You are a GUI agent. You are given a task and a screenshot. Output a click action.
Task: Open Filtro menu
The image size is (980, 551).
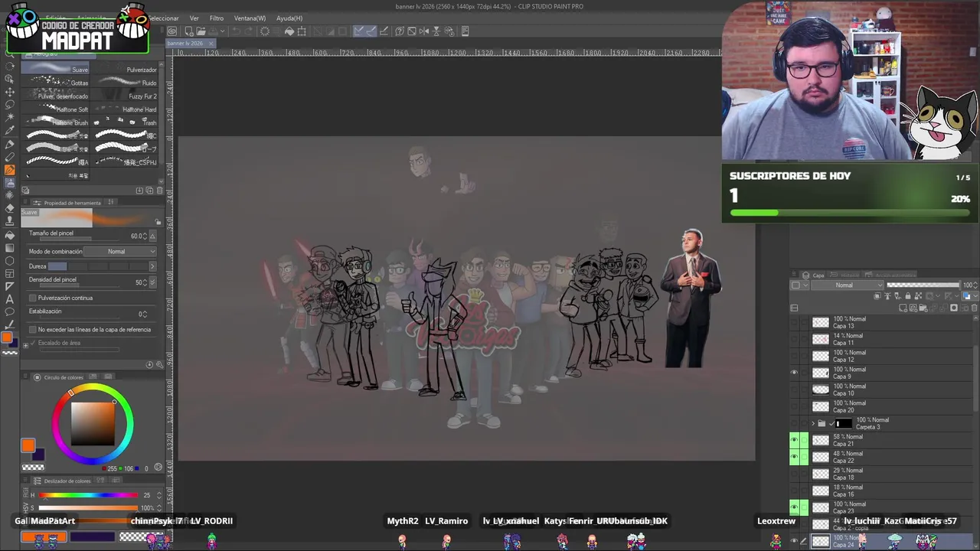pos(217,18)
